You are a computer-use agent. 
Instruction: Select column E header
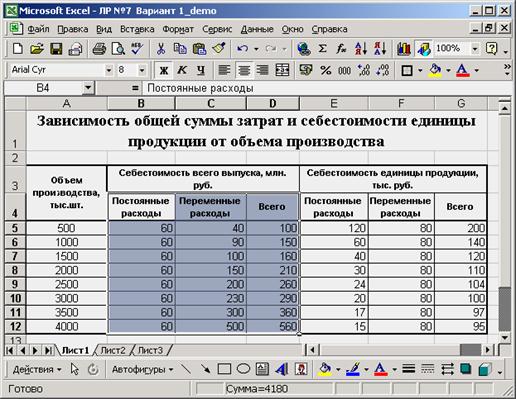(334, 103)
